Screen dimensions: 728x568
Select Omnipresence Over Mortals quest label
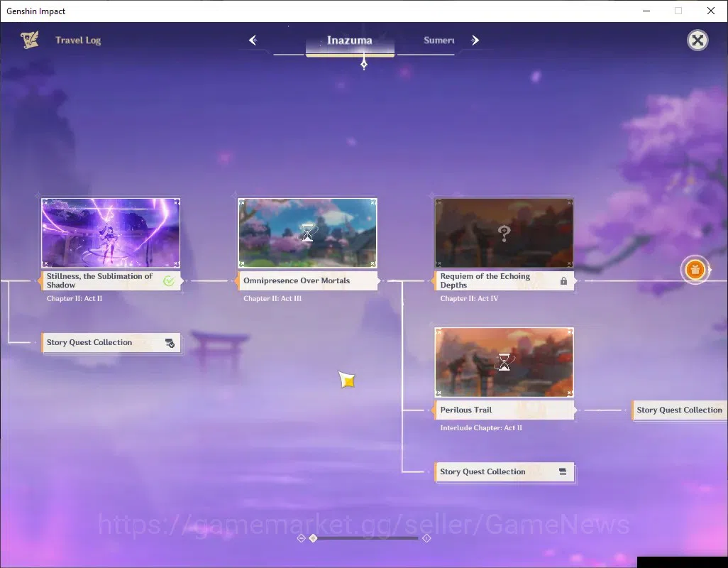coord(307,280)
